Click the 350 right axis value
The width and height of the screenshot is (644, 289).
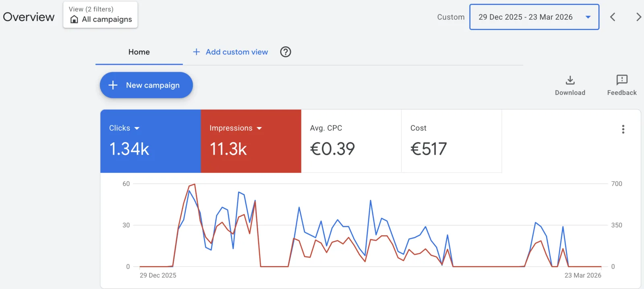pos(617,225)
